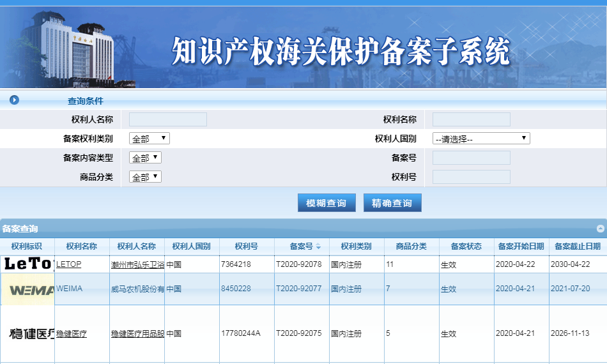This screenshot has height=364, width=607.
Task: Focus the 权利人名称 input field
Action: coord(168,119)
